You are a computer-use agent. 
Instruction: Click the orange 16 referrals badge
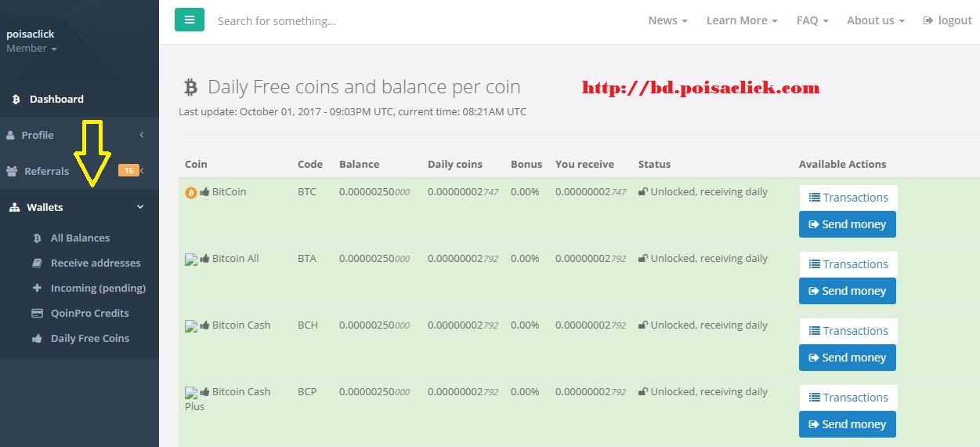128,170
